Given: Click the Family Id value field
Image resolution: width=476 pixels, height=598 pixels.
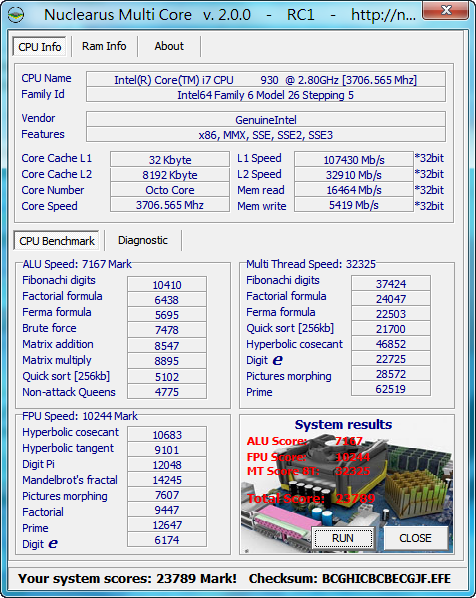Looking at the screenshot, I should (266, 95).
